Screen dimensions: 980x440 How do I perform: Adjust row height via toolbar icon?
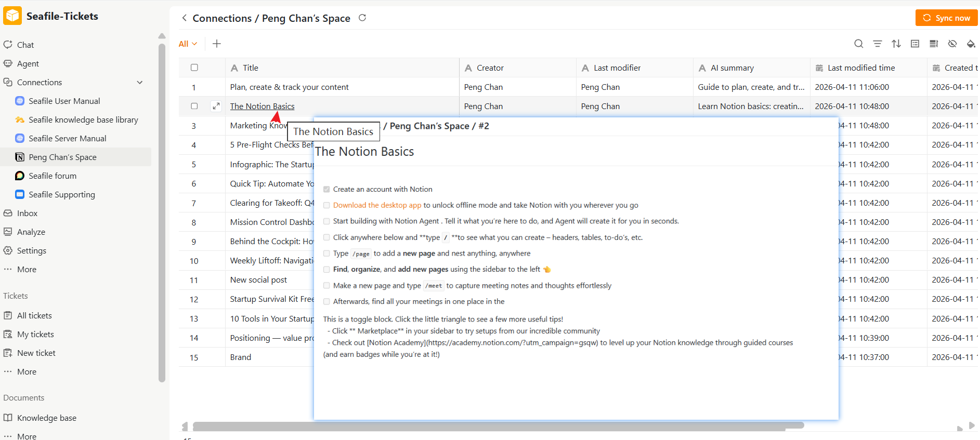(934, 44)
